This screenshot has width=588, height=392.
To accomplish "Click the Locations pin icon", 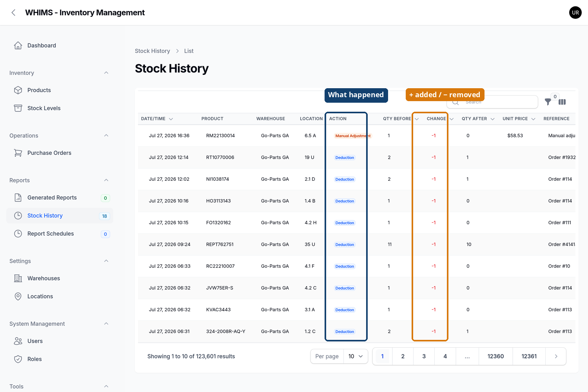I will point(18,296).
